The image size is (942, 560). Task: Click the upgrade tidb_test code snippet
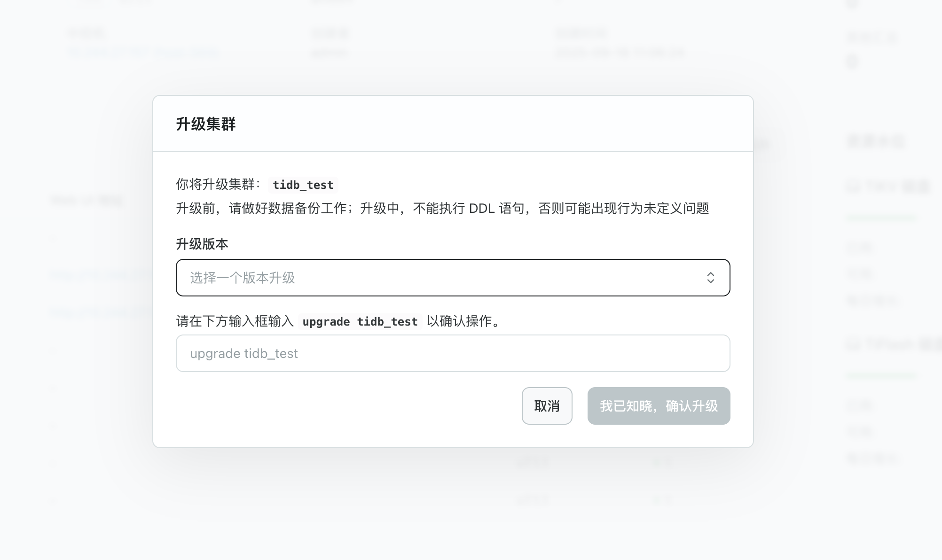pyautogui.click(x=360, y=322)
